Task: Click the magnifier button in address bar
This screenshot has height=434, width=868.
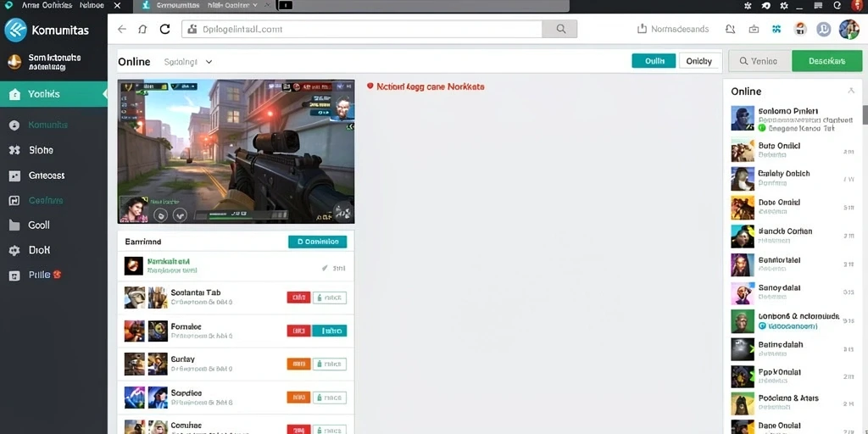Action: click(560, 29)
